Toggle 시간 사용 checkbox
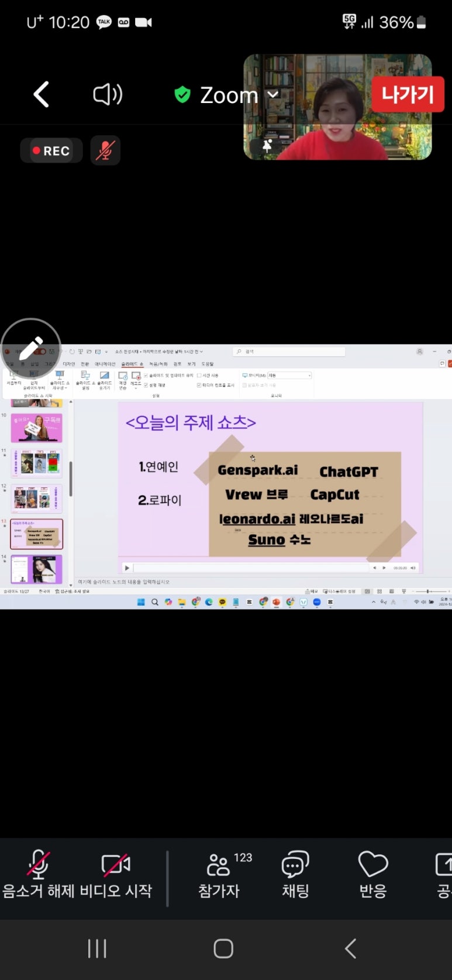 pyautogui.click(x=208, y=376)
